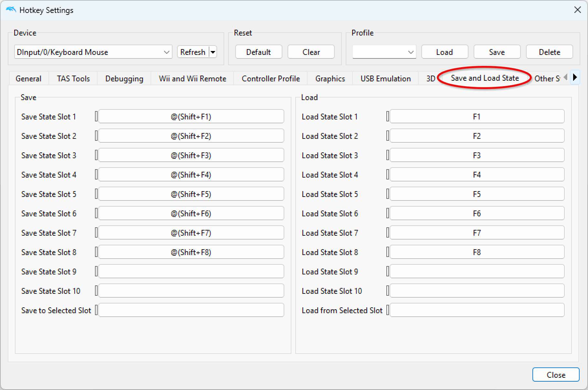Click the 'Load State Slot 10' label
The width and height of the screenshot is (588, 390).
(332, 291)
